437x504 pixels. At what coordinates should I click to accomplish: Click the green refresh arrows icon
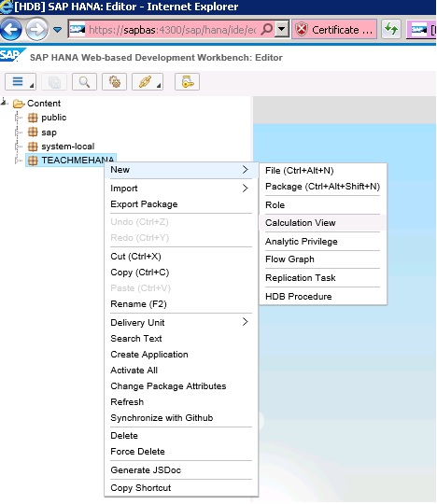391,29
